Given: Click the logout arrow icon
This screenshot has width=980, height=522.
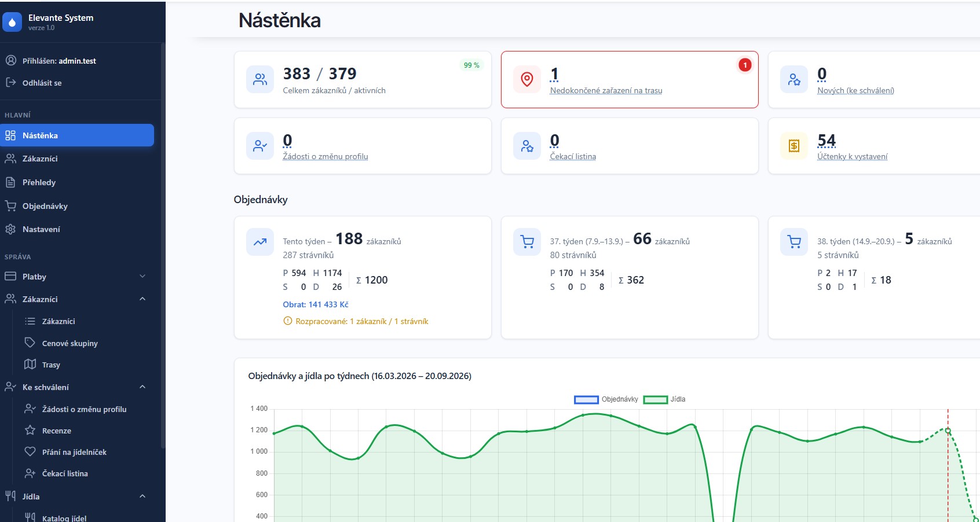Looking at the screenshot, I should point(10,82).
